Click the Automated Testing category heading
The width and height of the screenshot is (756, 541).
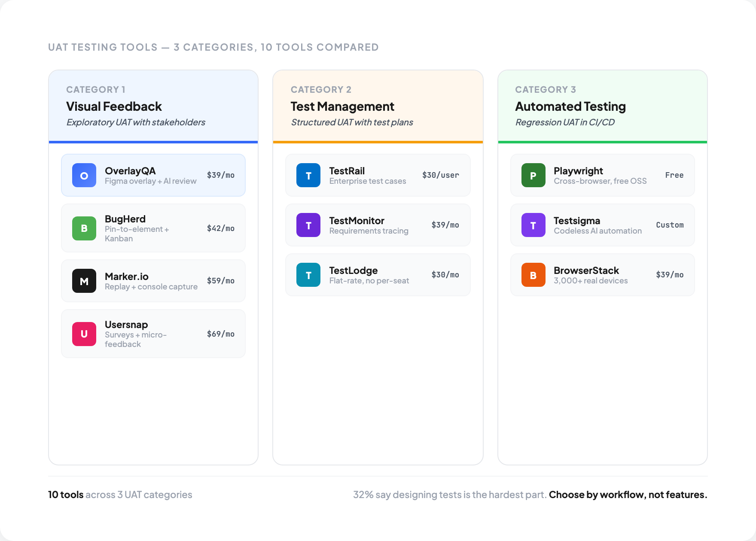click(x=570, y=106)
